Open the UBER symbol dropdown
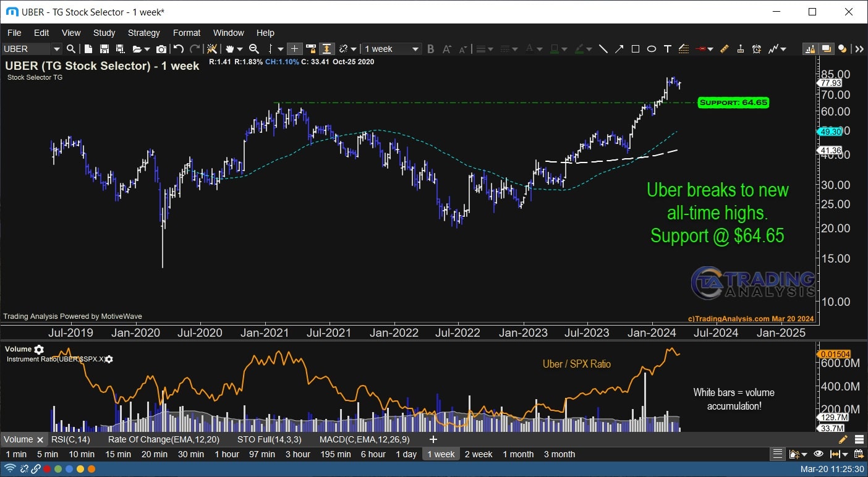 [56, 49]
